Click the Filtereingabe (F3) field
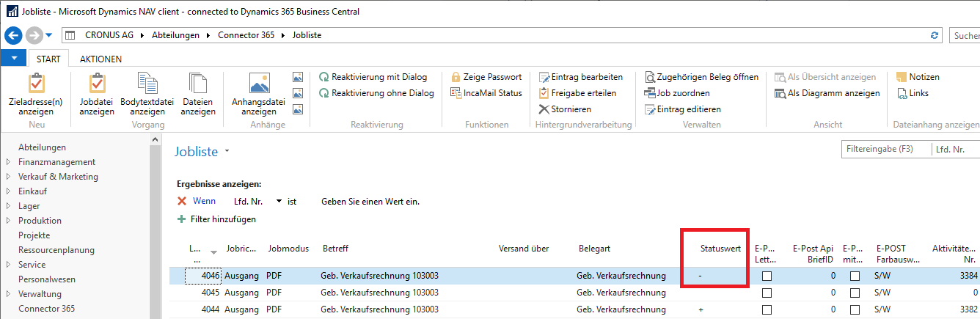Image resolution: width=980 pixels, height=319 pixels. [x=885, y=149]
